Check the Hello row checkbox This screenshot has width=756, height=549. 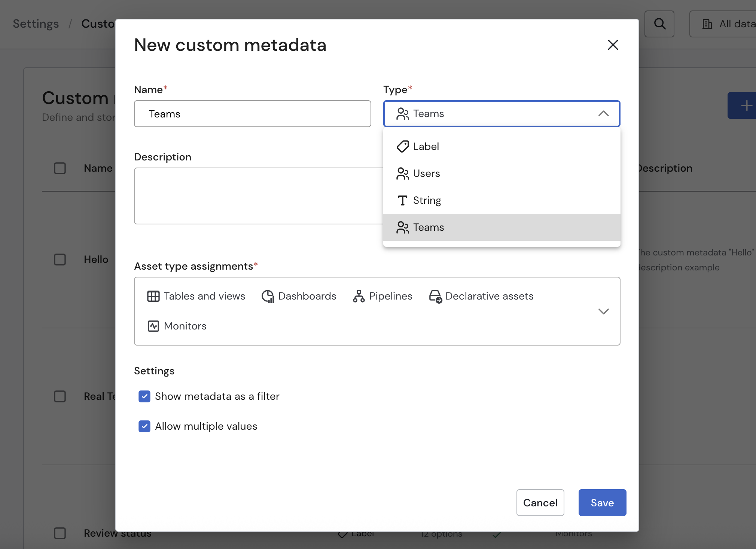tap(60, 260)
